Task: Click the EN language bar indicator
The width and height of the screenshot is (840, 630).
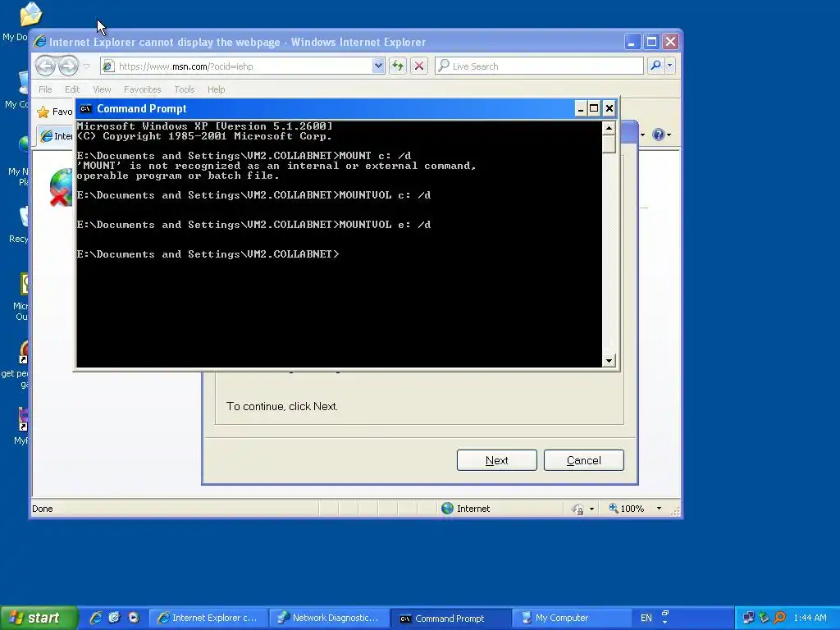Action: coord(646,618)
